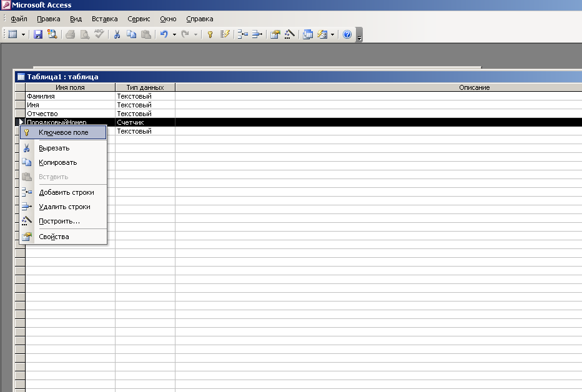Choose Свойства in the context menu
The width and height of the screenshot is (582, 392).
tap(63, 237)
